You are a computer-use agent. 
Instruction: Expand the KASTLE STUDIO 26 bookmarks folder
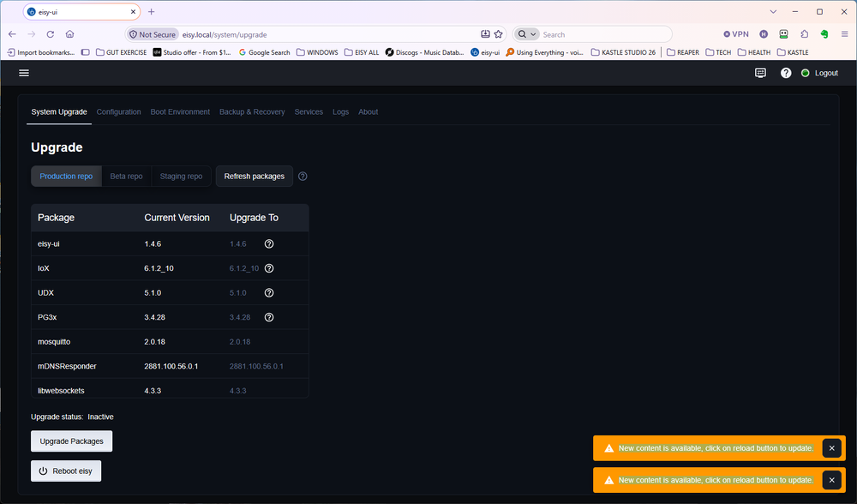click(x=624, y=52)
